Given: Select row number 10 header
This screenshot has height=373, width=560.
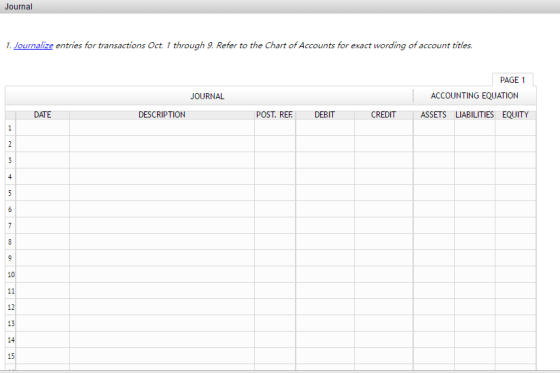Looking at the screenshot, I should tap(10, 274).
